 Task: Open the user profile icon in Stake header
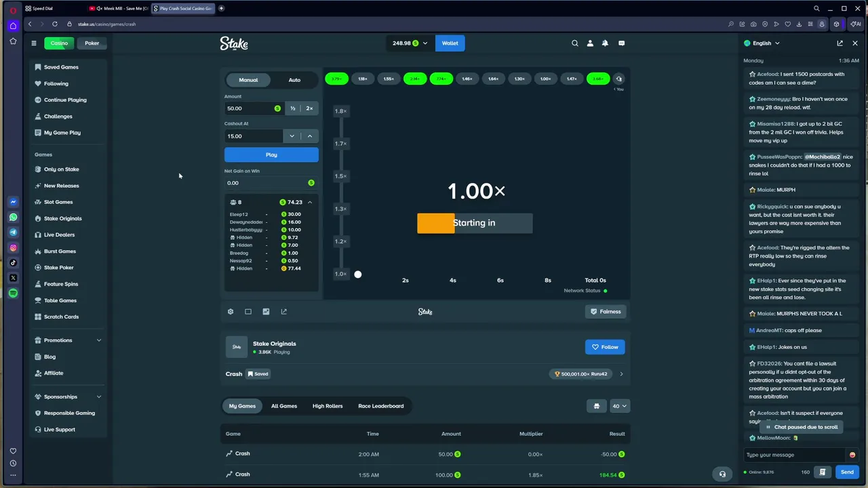pyautogui.click(x=590, y=43)
